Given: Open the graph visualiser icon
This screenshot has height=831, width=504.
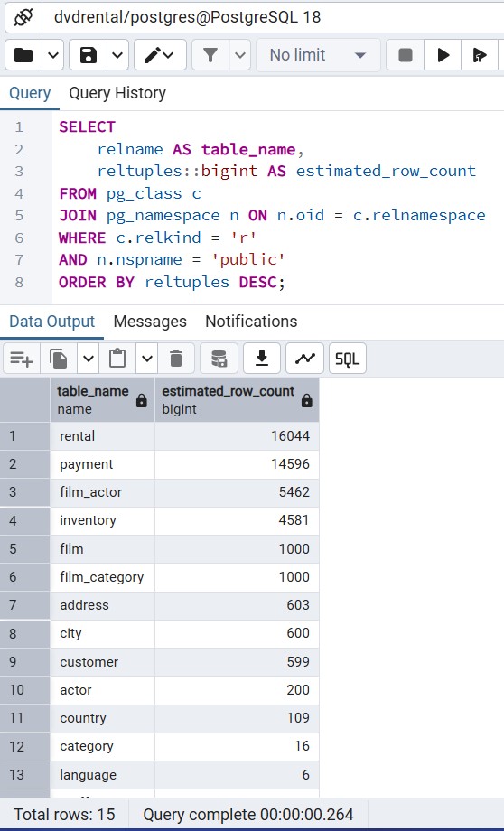Looking at the screenshot, I should [304, 359].
